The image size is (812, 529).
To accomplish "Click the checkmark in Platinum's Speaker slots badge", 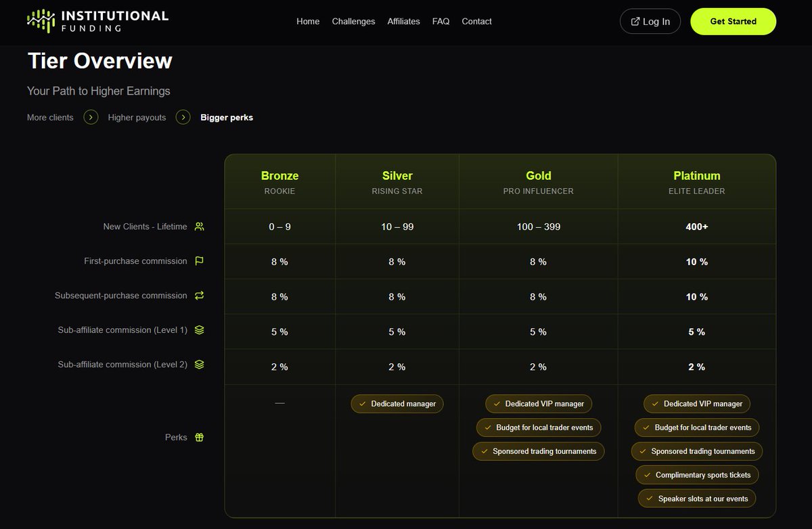I will tap(648, 499).
